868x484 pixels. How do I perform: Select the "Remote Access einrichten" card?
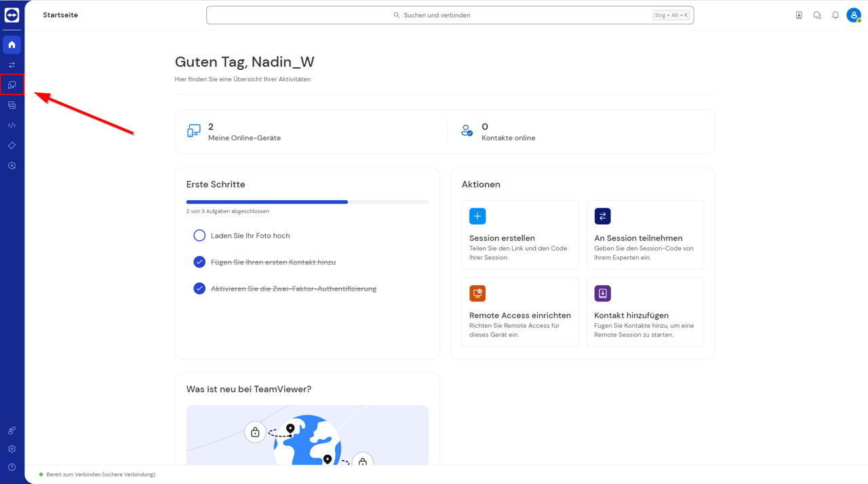coord(520,312)
